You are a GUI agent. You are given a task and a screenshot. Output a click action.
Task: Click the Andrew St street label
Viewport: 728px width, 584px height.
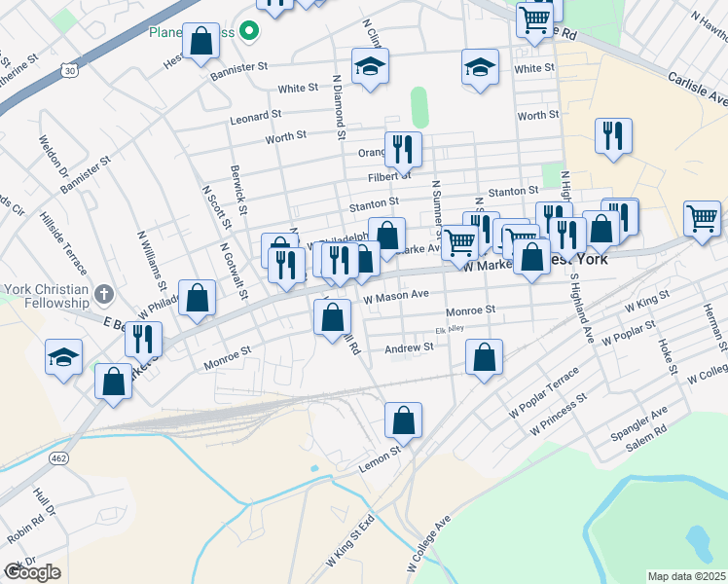[x=409, y=347]
